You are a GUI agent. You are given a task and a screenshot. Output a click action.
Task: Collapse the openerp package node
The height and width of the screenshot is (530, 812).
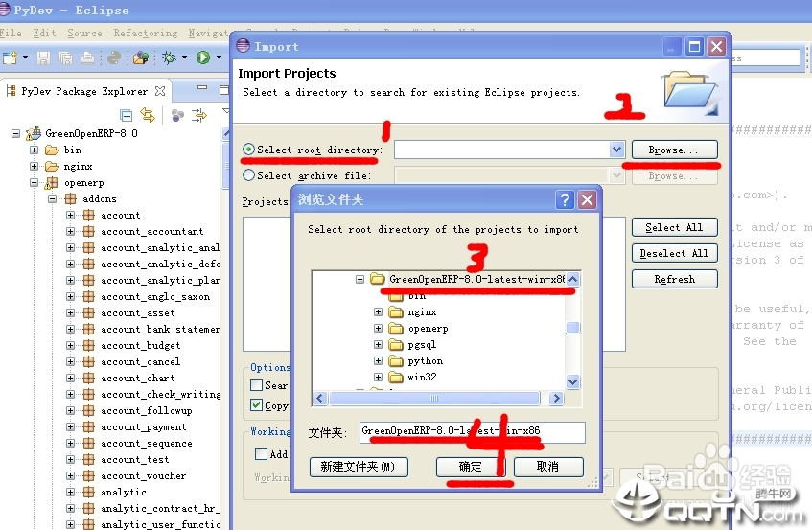click(x=34, y=183)
